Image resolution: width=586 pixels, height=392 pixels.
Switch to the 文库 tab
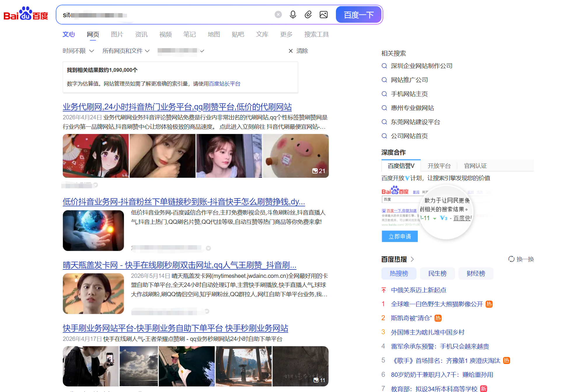262,34
